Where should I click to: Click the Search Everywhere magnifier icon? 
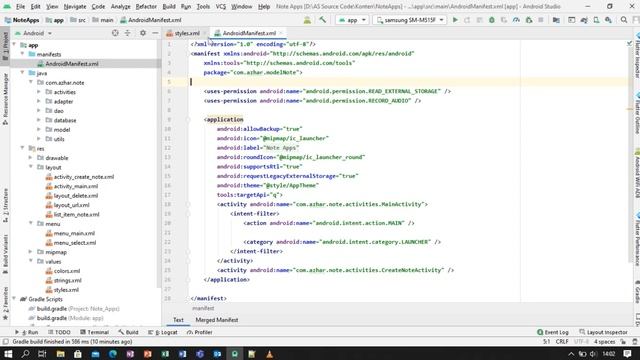click(x=624, y=20)
